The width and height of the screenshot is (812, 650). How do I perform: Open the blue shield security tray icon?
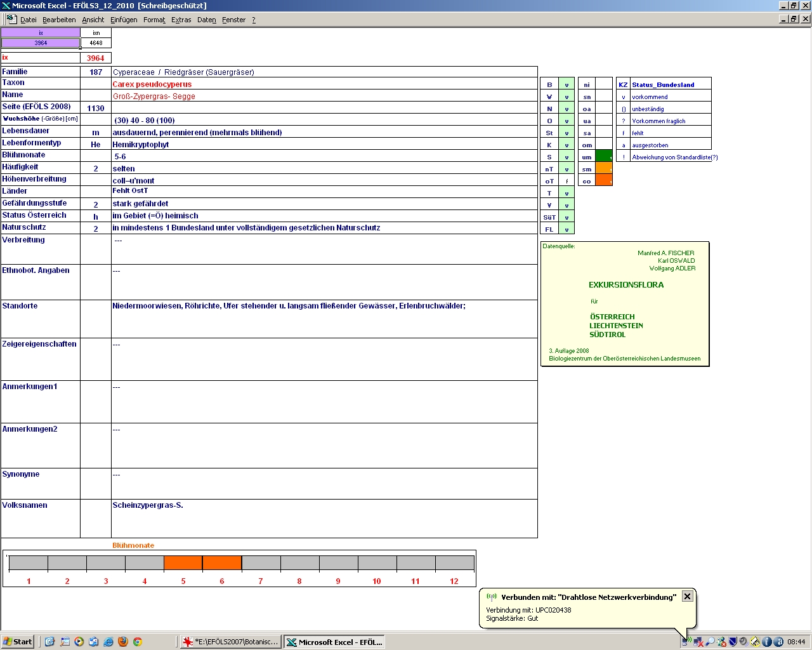(x=733, y=642)
